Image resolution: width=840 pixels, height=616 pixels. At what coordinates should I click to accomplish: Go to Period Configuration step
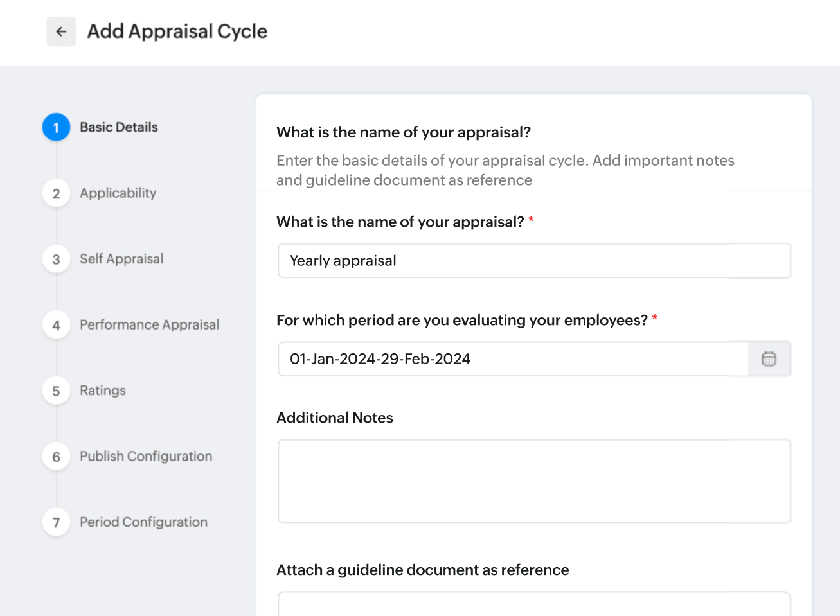click(143, 522)
